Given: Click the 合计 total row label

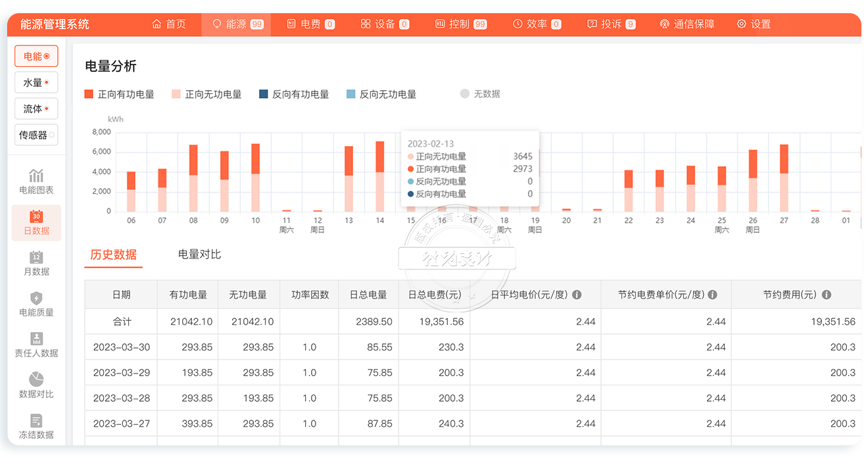Looking at the screenshot, I should point(122,322).
